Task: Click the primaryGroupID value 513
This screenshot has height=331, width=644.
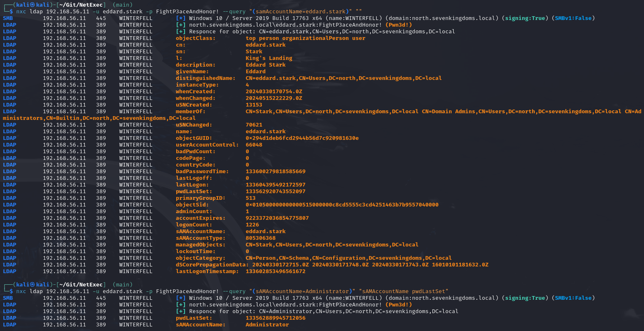Action: [x=250, y=198]
